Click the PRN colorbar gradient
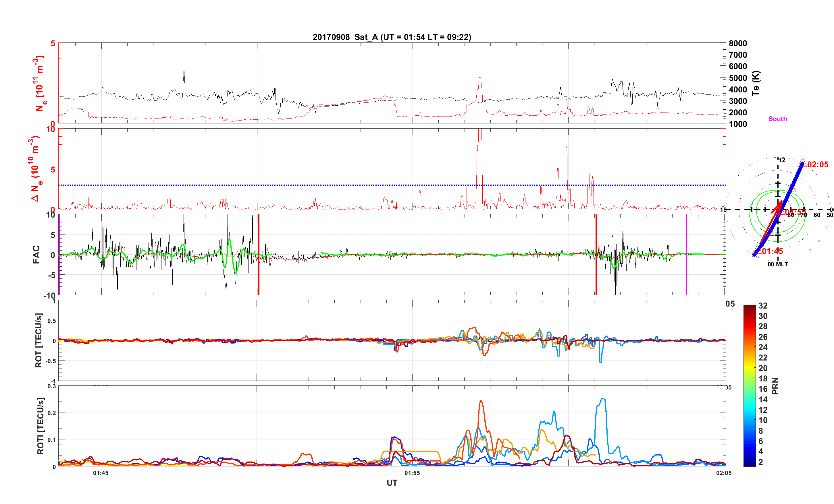Screen dimensions: 834x504 tap(749, 386)
